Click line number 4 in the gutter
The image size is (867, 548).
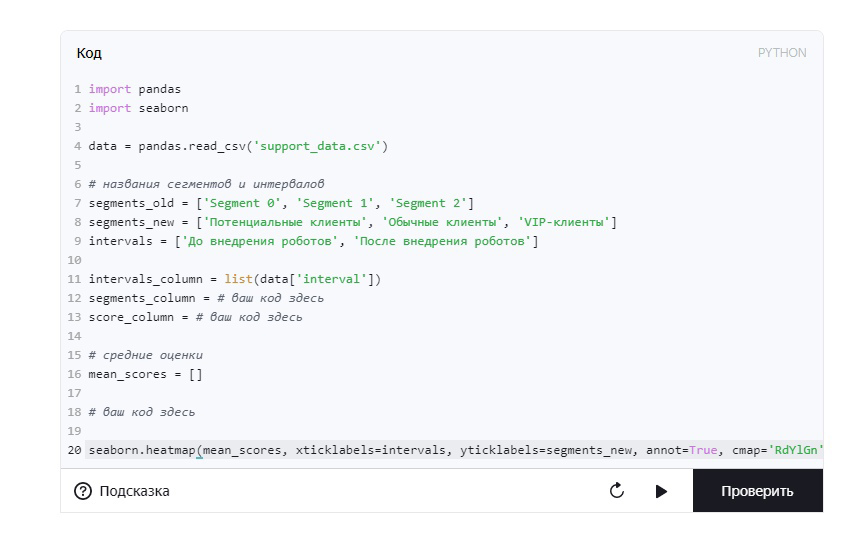pyautogui.click(x=77, y=146)
